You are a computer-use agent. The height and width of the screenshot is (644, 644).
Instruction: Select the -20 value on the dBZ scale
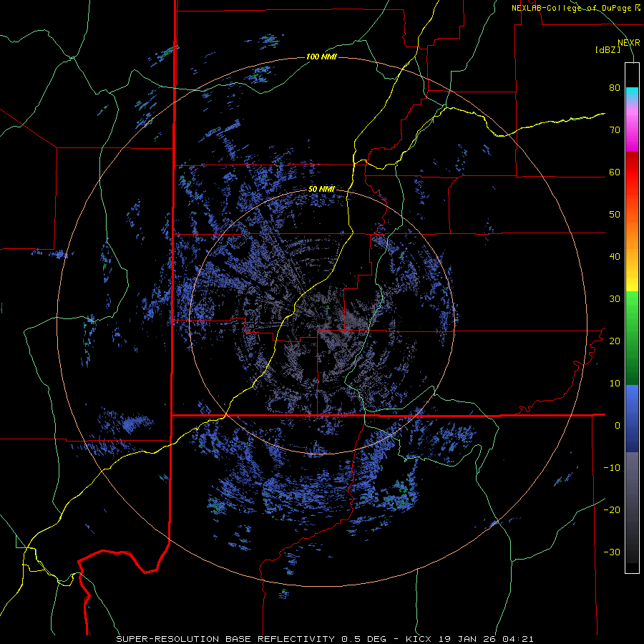click(x=612, y=509)
